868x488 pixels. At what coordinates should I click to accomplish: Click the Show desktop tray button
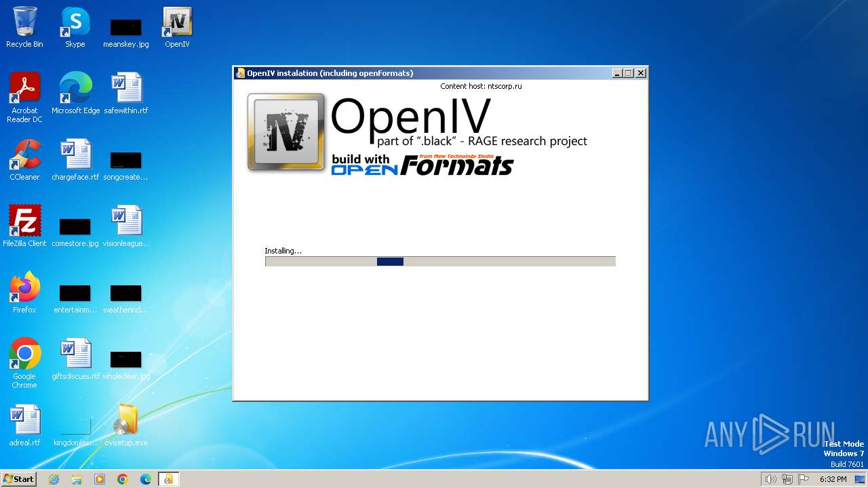860,479
